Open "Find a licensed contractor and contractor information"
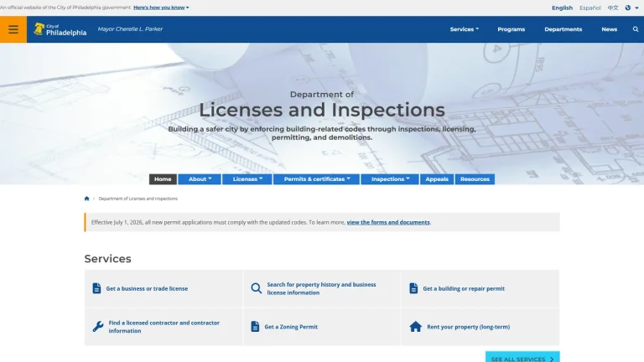This screenshot has height=362, width=644. click(164, 327)
